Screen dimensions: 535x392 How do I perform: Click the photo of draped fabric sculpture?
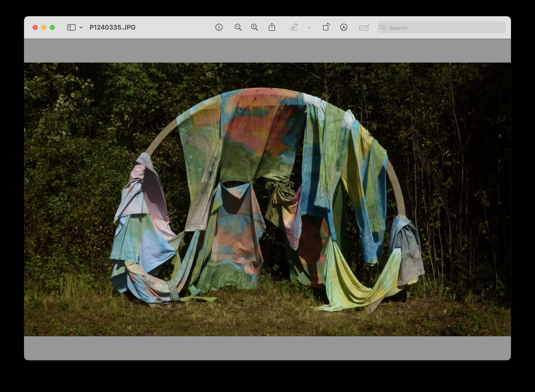pos(267,199)
